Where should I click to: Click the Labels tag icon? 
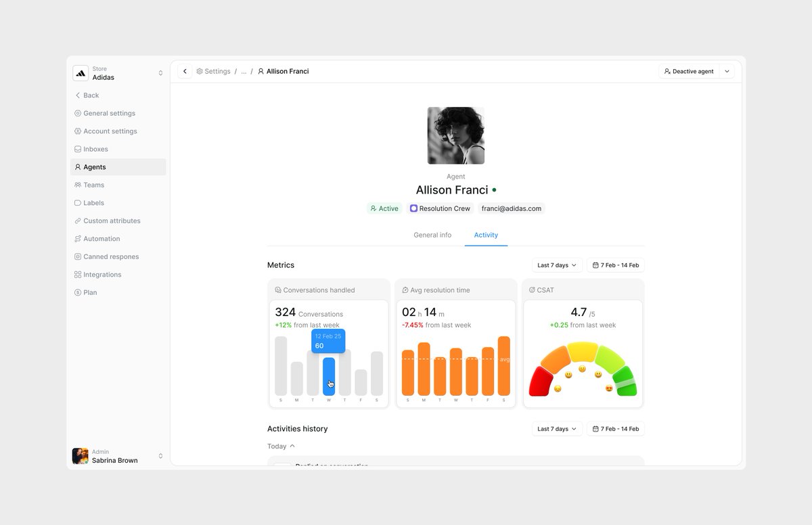point(78,203)
